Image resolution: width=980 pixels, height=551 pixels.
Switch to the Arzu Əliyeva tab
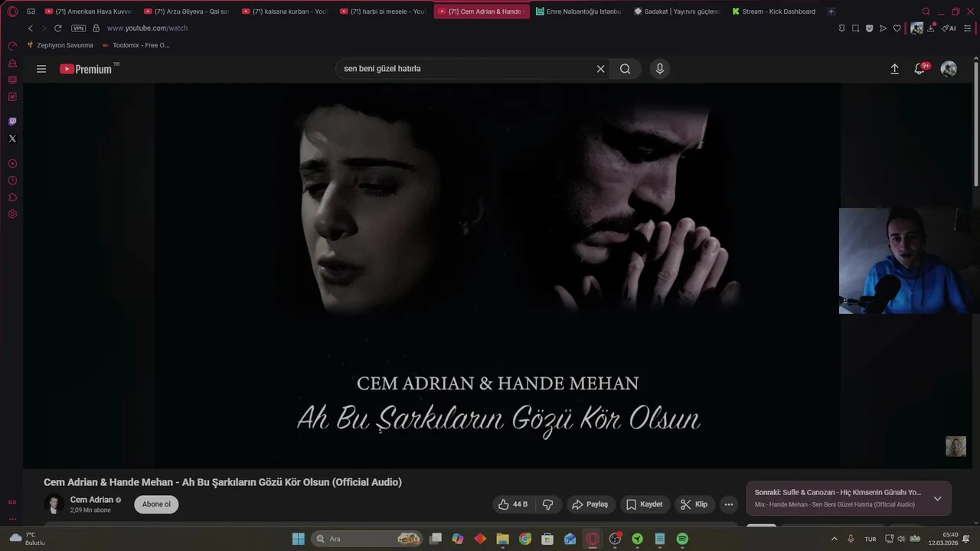pyautogui.click(x=187, y=11)
